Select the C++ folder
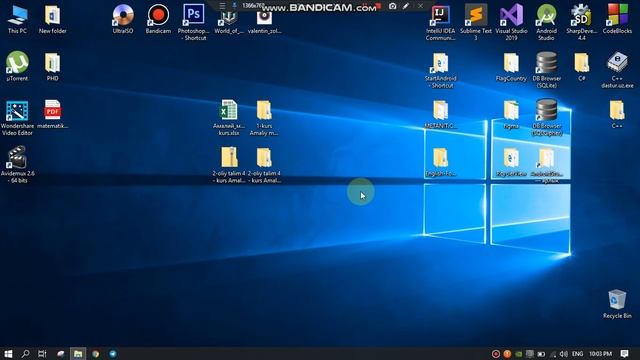 point(617,114)
